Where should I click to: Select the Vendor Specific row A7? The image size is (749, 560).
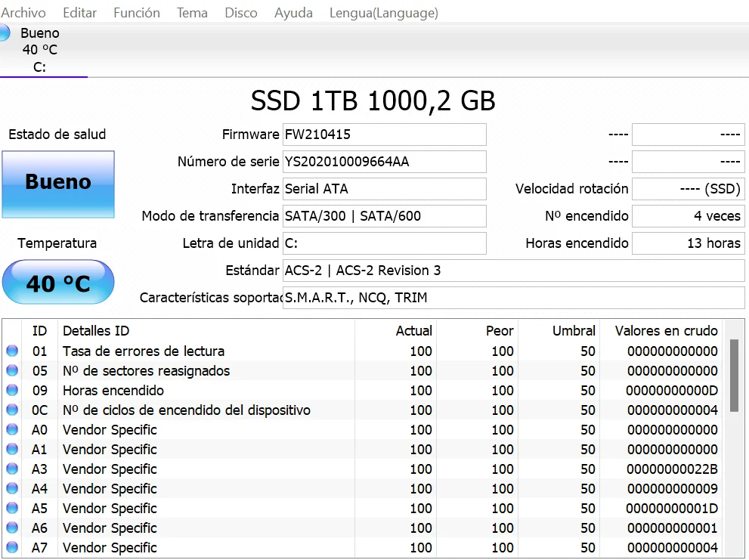pos(363,547)
